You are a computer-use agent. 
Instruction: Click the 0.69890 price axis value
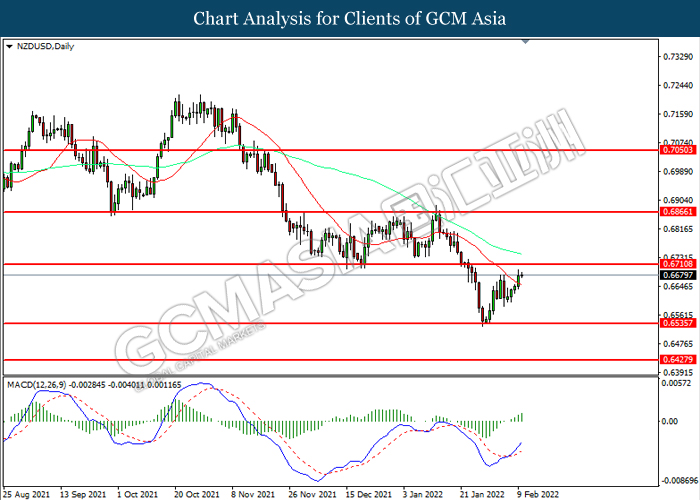pos(678,172)
